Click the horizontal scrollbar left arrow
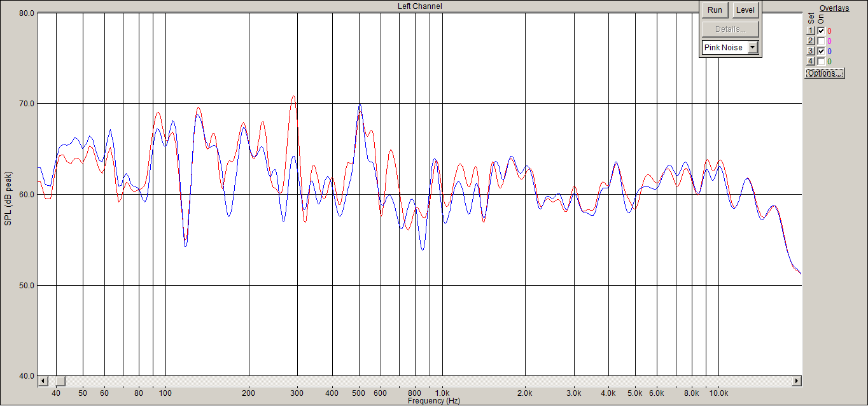Image resolution: width=868 pixels, height=406 pixels. (43, 381)
